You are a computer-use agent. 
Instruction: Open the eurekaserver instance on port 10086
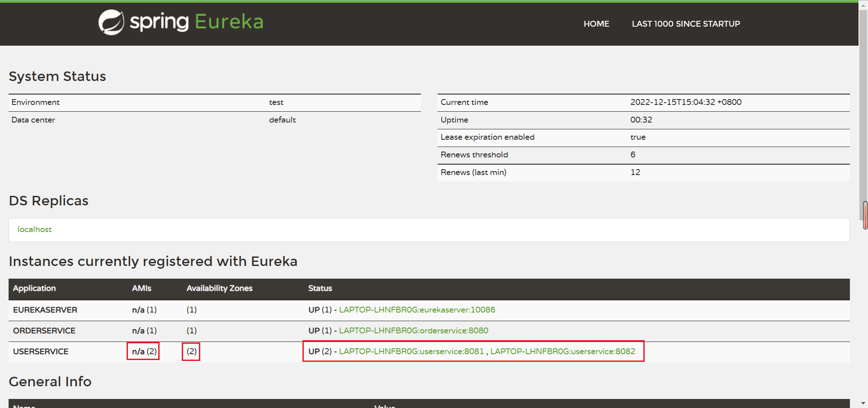click(417, 310)
